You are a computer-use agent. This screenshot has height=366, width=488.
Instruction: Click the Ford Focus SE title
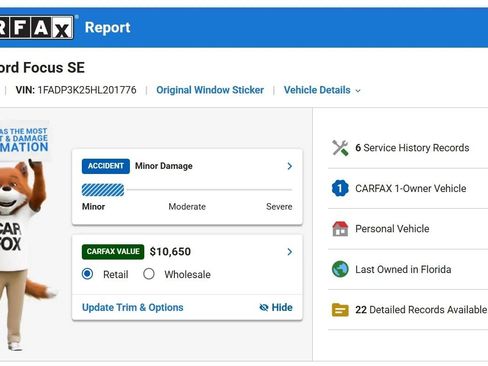coord(42,68)
